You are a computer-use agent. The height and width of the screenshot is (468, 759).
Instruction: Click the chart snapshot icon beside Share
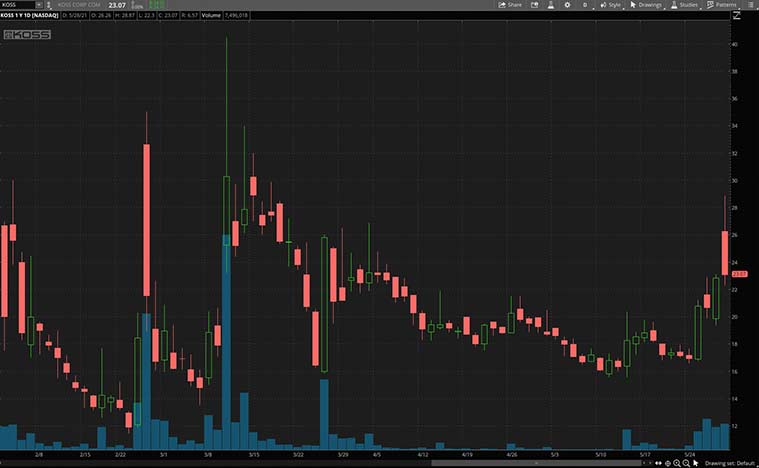point(533,5)
